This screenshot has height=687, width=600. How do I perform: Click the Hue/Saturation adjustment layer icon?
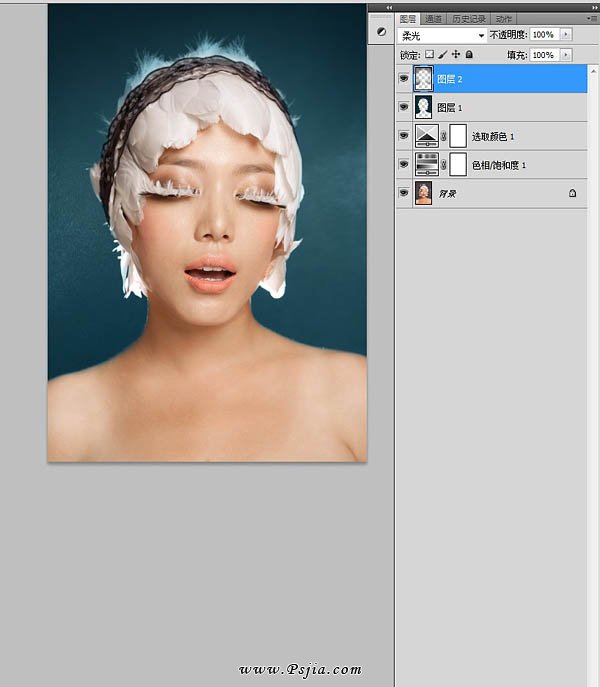(426, 164)
